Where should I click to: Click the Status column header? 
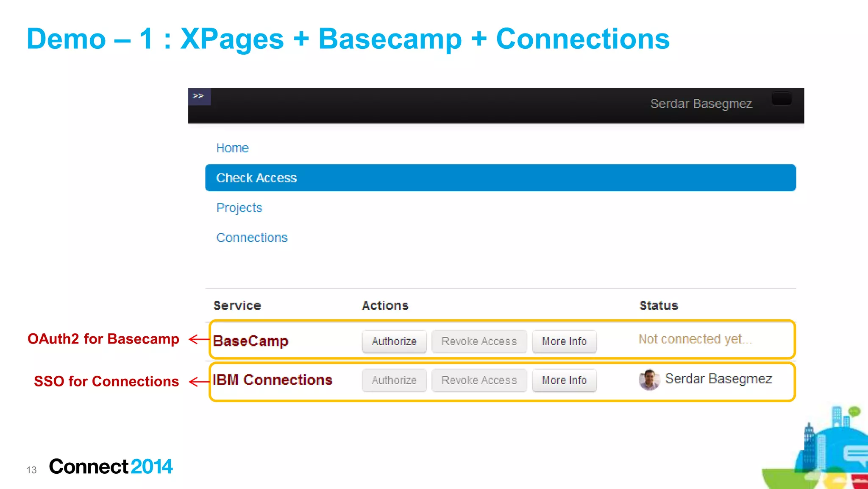[659, 306]
